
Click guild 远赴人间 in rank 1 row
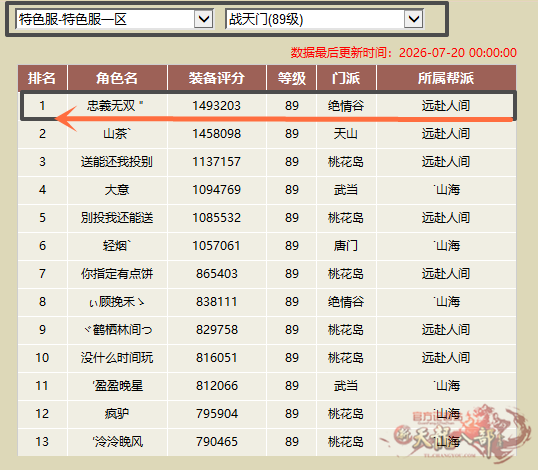[446, 106]
